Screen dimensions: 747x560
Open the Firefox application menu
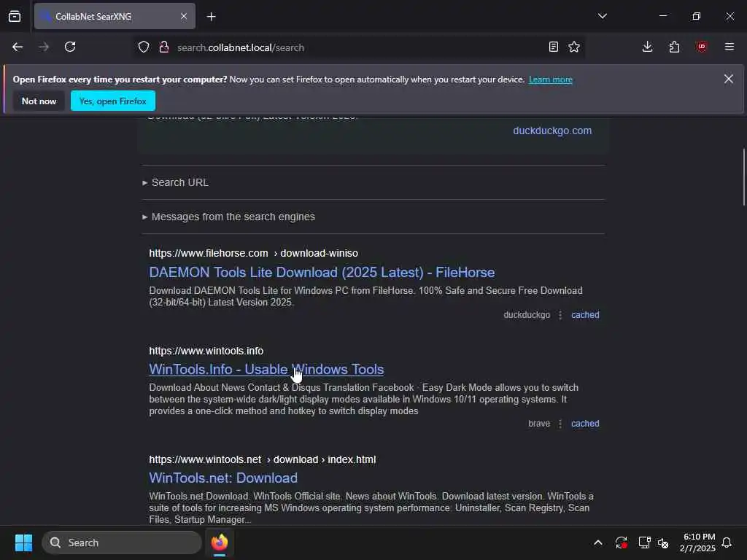(729, 47)
